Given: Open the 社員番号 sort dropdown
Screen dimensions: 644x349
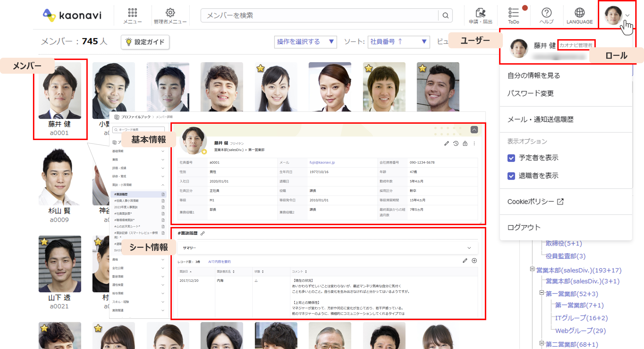Looking at the screenshot, I should (398, 42).
